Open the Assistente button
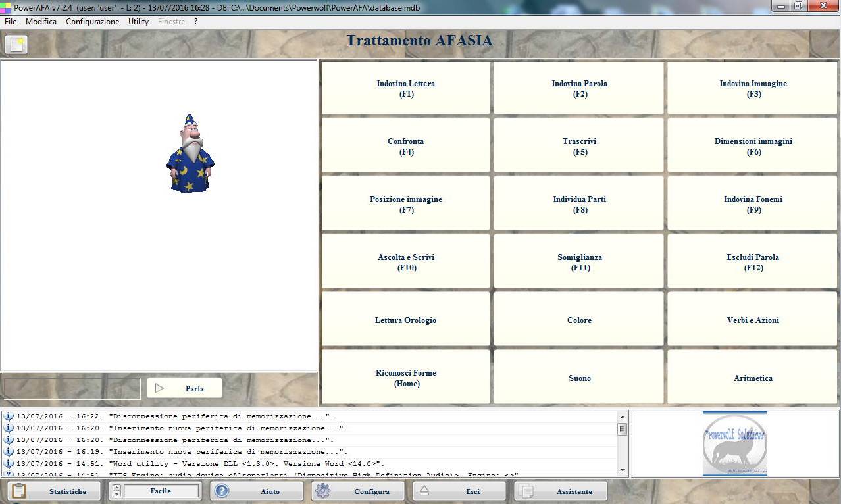The width and height of the screenshot is (841, 504). [x=561, y=491]
